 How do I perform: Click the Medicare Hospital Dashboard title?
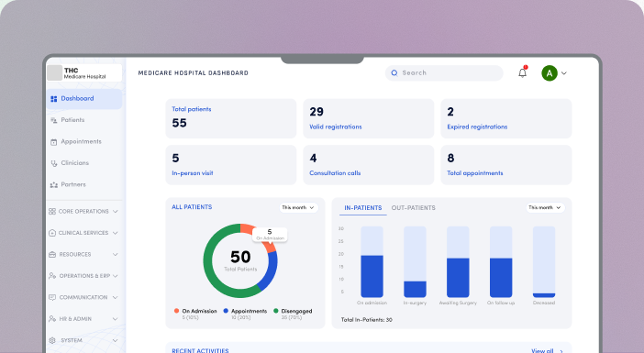tap(193, 73)
